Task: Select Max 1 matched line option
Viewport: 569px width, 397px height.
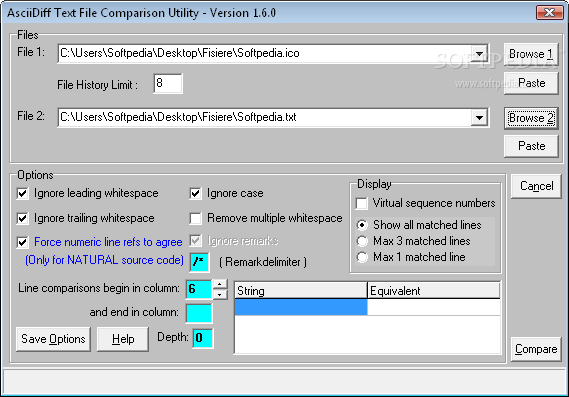Action: point(362,257)
